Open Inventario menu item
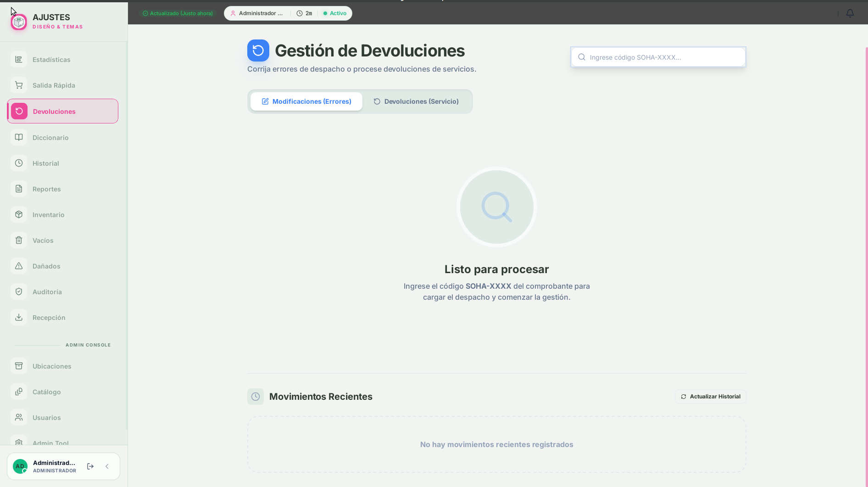Screen dimensions: 868x487 [x=63, y=214]
